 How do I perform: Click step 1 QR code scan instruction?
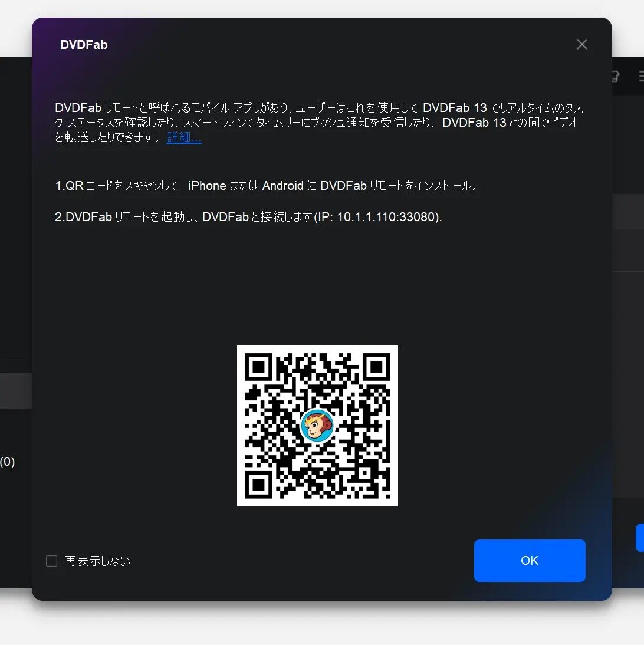click(265, 186)
